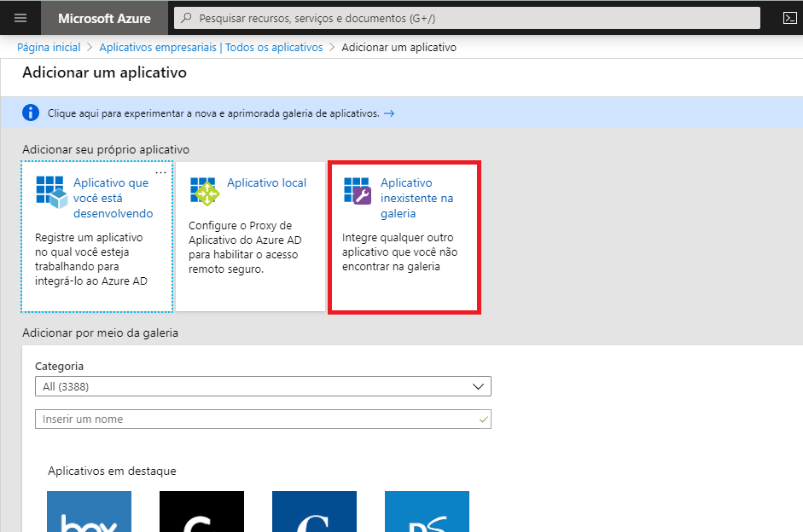This screenshot has width=803, height=532.
Task: Click 'Registre um aplicativo' description text
Action: (x=91, y=259)
